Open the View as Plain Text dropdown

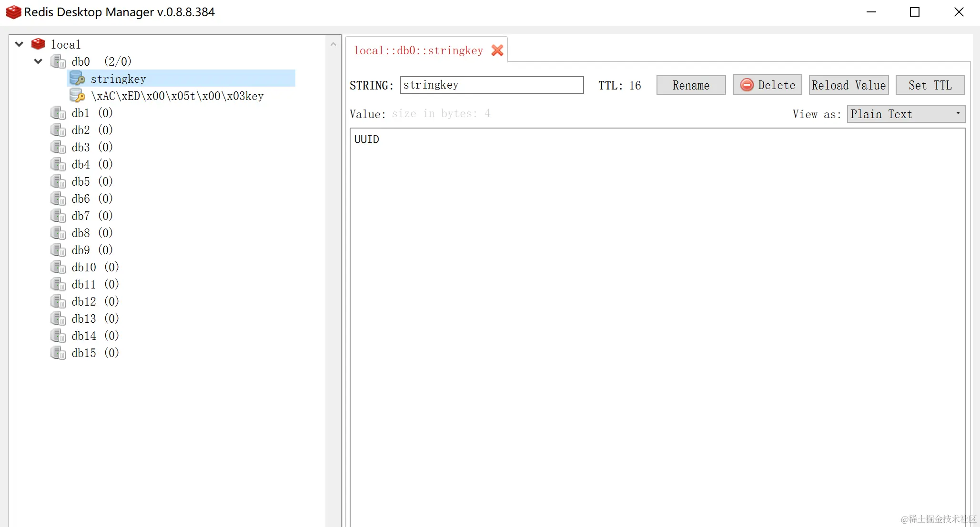point(906,114)
